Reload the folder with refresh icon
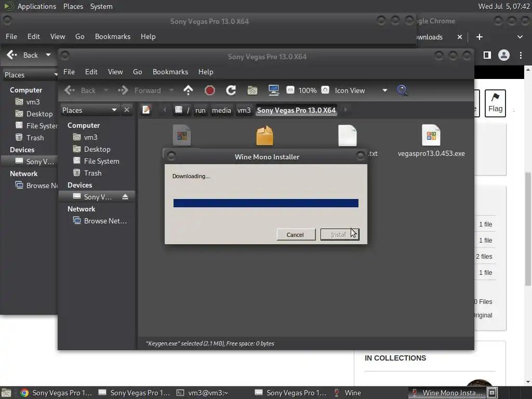The height and width of the screenshot is (399, 532). 231,90
